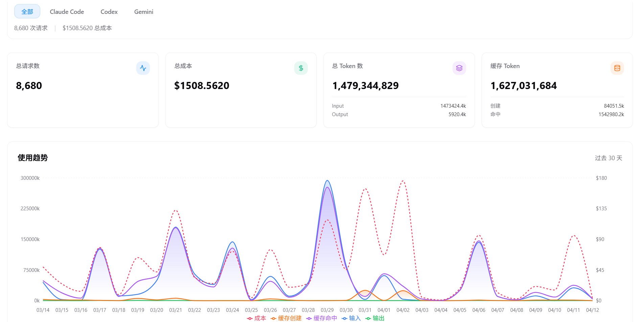
Task: Click the 1,479,344,829 total token value
Action: click(x=365, y=86)
